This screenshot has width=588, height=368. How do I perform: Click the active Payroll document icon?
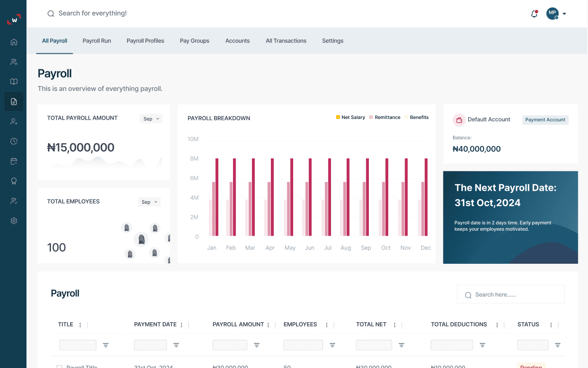[14, 101]
